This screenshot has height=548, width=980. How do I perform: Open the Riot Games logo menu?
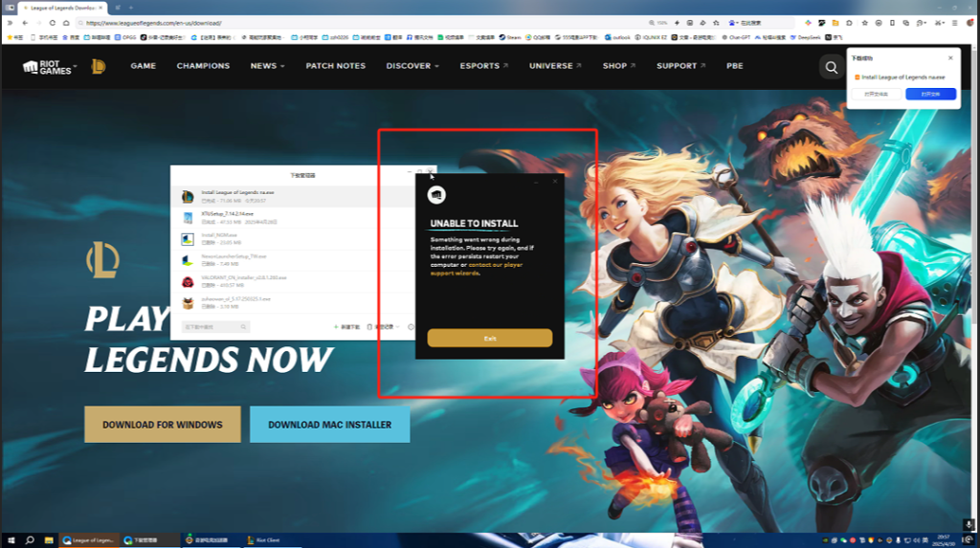pos(50,67)
